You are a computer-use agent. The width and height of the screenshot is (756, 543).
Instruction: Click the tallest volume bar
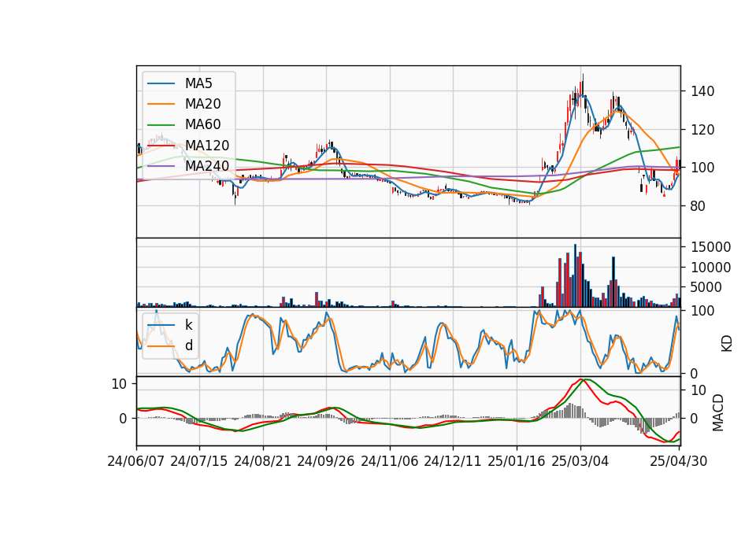click(575, 275)
